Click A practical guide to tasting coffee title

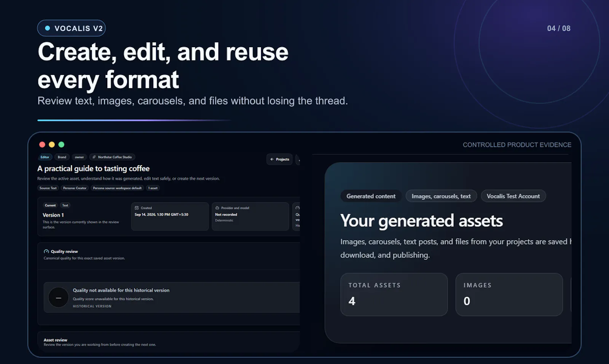pyautogui.click(x=93, y=168)
